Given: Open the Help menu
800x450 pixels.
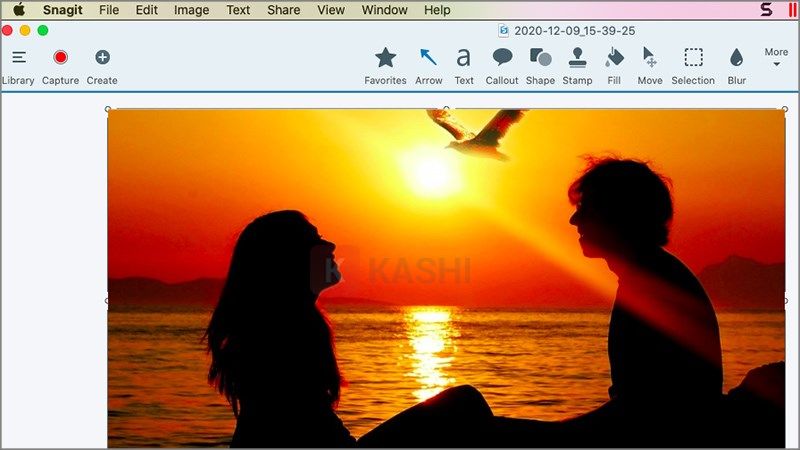Looking at the screenshot, I should click(437, 10).
